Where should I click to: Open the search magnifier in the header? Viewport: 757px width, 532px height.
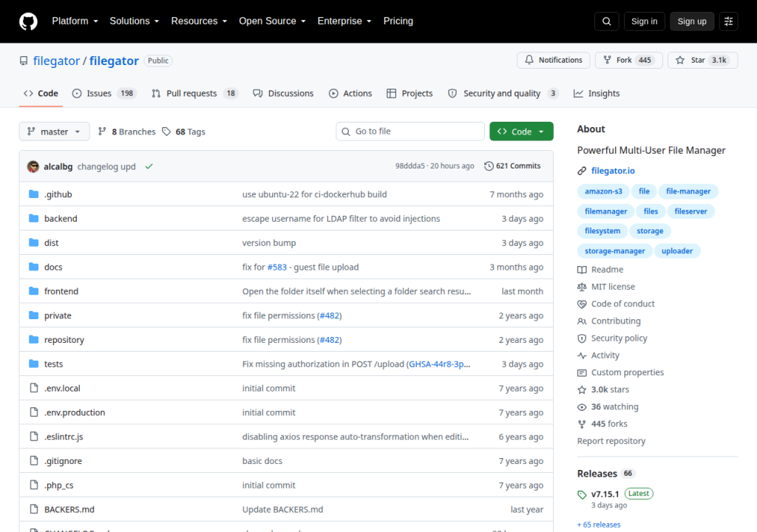606,21
